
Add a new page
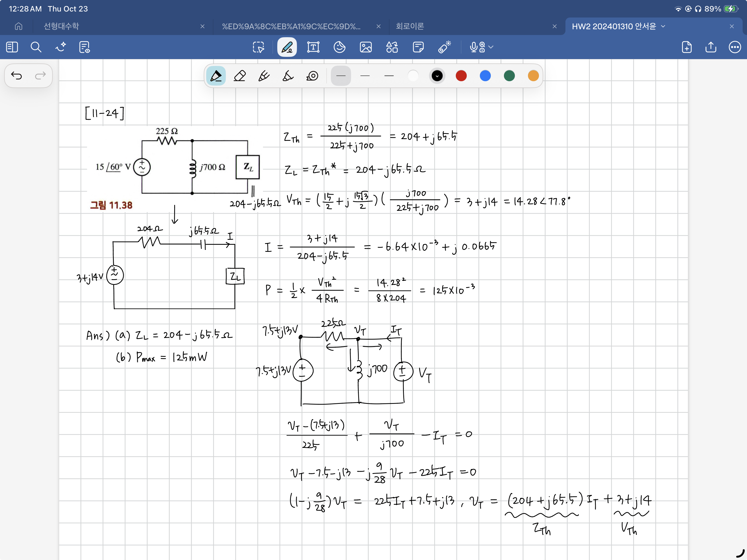(x=687, y=47)
